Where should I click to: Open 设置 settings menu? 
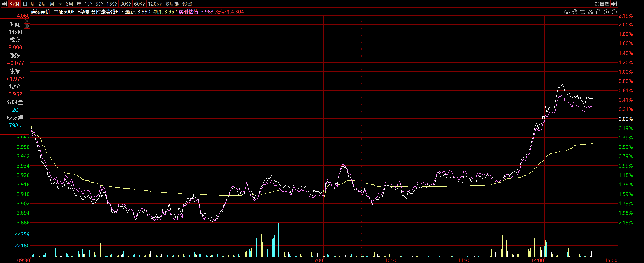point(187,4)
